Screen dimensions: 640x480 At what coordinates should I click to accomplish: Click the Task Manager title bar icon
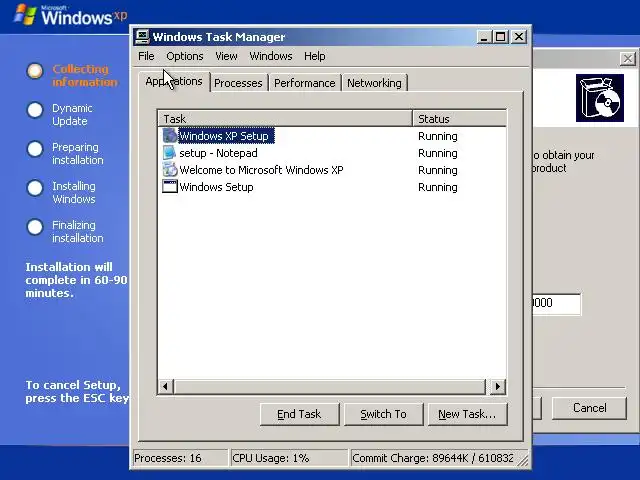click(142, 37)
